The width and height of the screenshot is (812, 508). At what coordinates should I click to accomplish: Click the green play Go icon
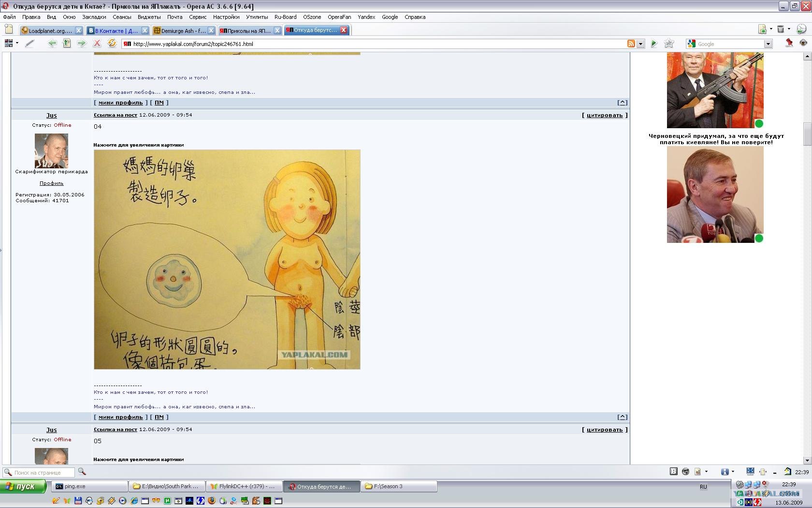(x=653, y=44)
